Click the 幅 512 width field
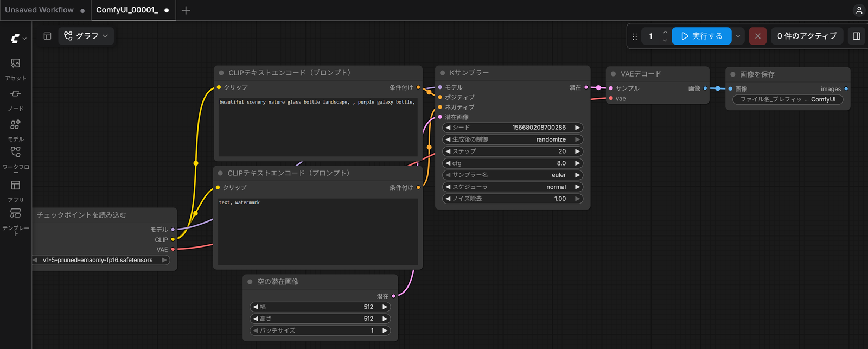Viewport: 868px width, 349px height. (320, 307)
